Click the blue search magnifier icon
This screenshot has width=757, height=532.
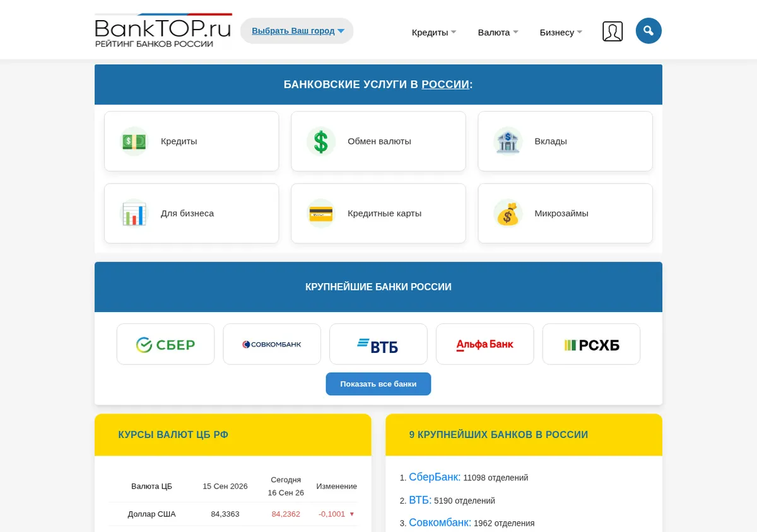(648, 31)
